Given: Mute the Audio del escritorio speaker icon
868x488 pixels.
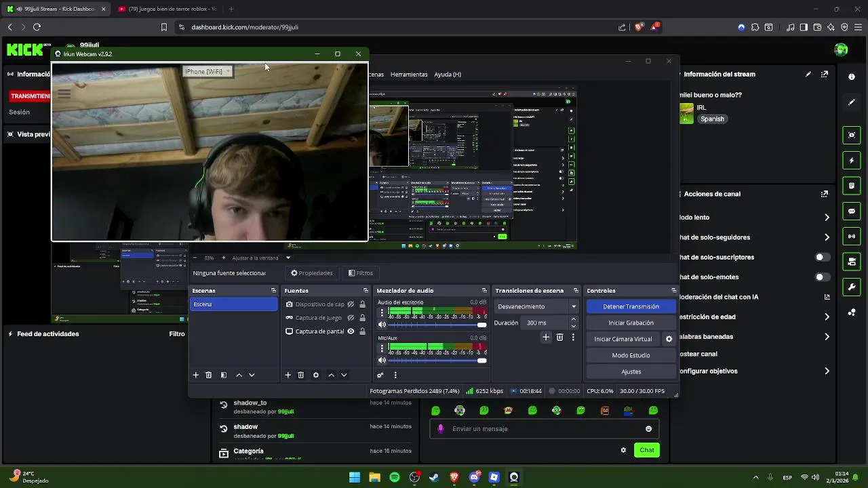Looking at the screenshot, I should pos(382,325).
